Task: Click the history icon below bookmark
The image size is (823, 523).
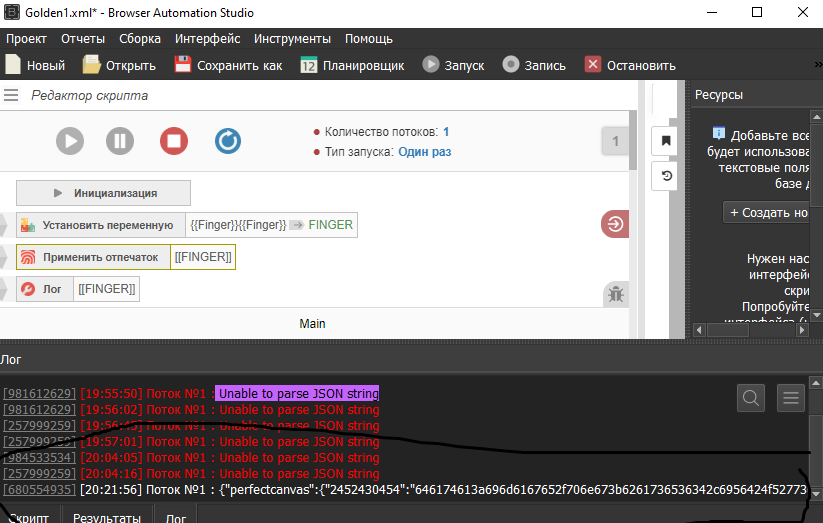Action: pos(667,176)
